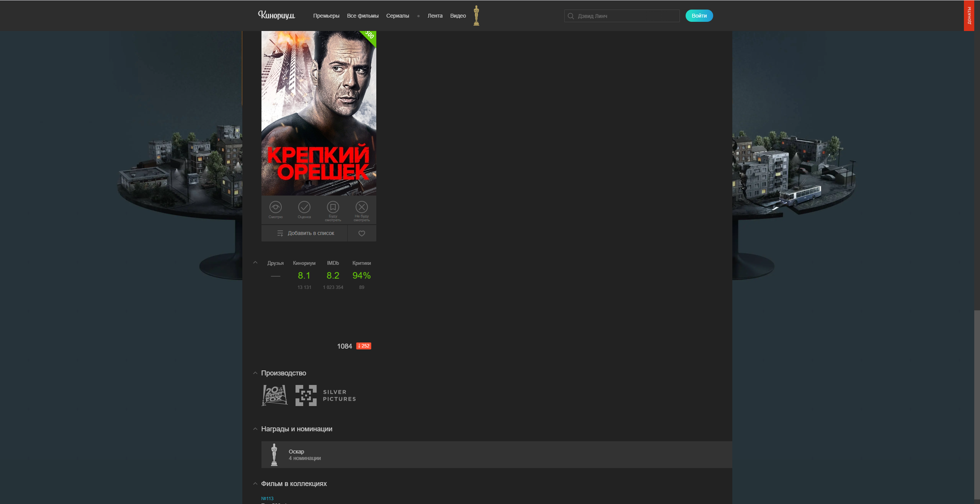Collapse the 'Награды и номинации' section
This screenshot has height=504, width=980.
pyautogui.click(x=255, y=429)
